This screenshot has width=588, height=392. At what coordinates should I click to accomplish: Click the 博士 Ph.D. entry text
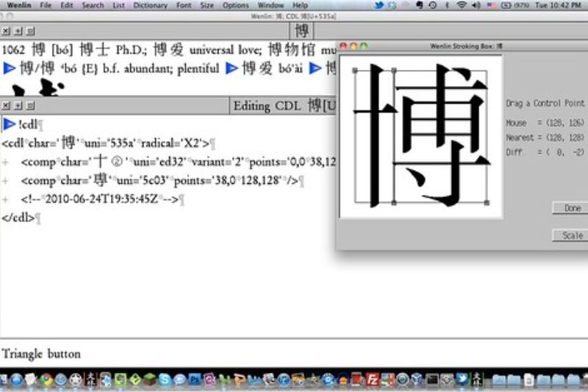coord(115,50)
